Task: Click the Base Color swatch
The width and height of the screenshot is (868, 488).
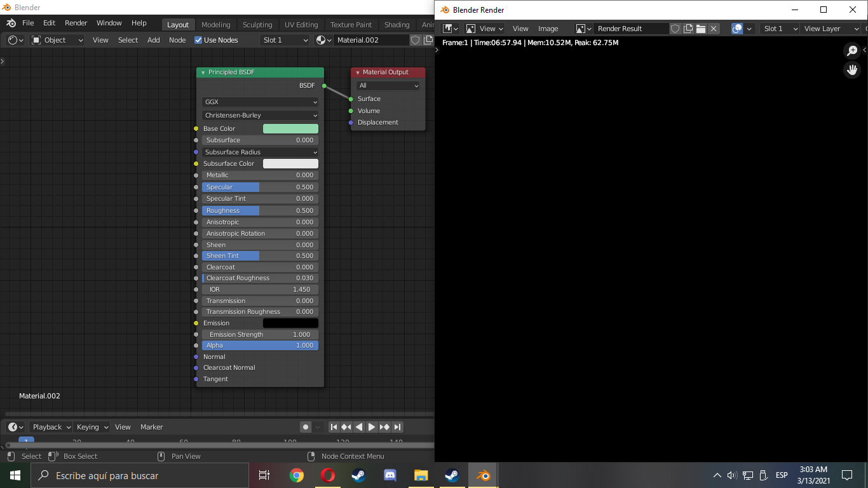Action: coord(290,128)
